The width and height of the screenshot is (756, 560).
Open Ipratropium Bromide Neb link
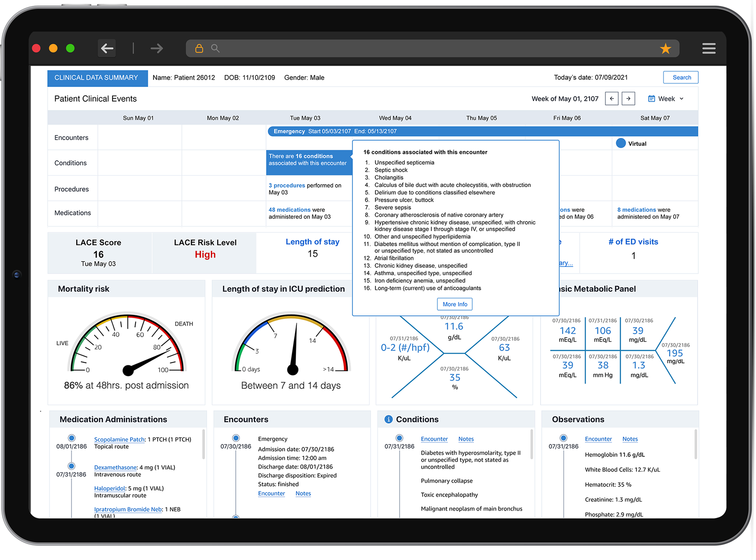click(128, 509)
